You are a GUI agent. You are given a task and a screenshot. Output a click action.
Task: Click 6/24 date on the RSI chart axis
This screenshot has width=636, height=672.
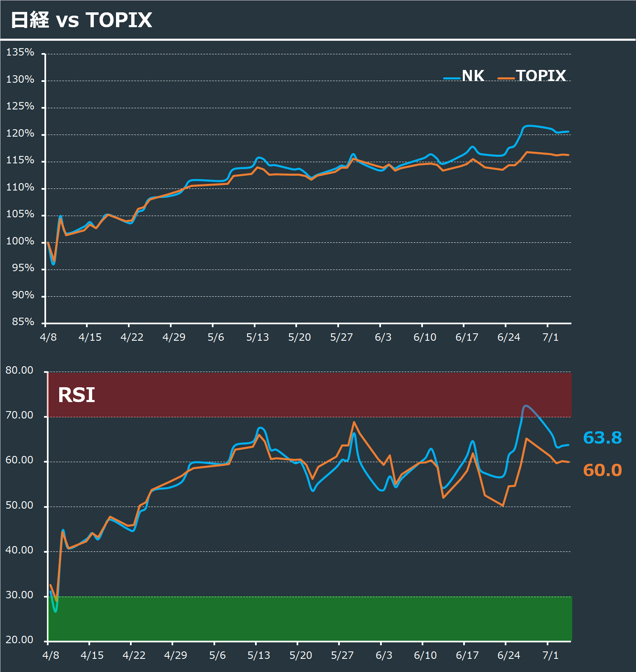[509, 655]
